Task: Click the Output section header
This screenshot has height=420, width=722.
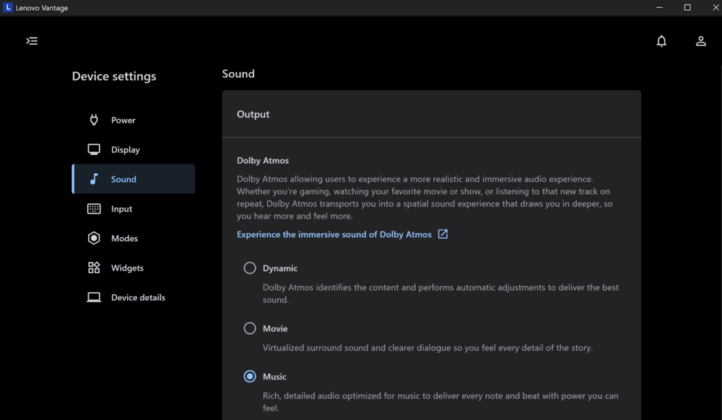Action: point(253,114)
